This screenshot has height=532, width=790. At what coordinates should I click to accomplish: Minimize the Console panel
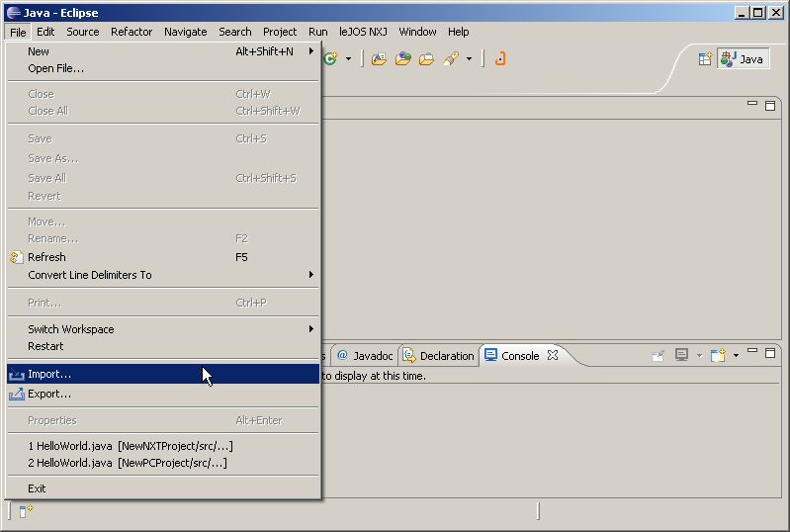pyautogui.click(x=752, y=351)
